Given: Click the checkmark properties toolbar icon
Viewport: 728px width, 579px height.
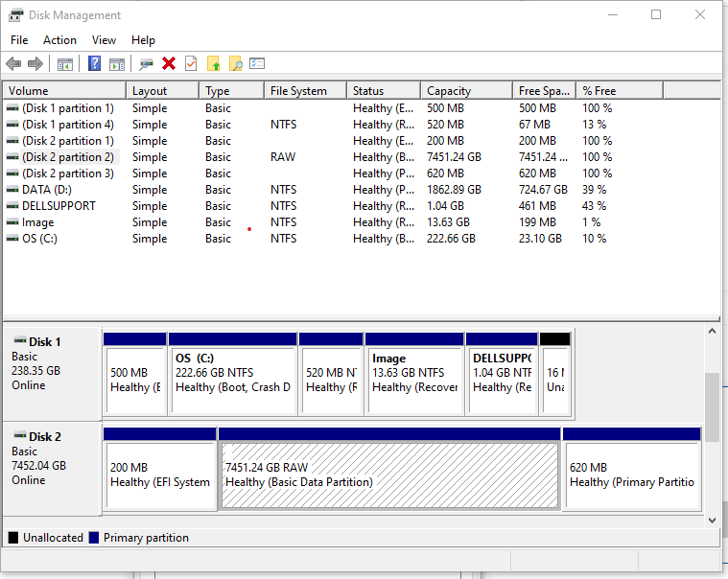Looking at the screenshot, I should 191,63.
